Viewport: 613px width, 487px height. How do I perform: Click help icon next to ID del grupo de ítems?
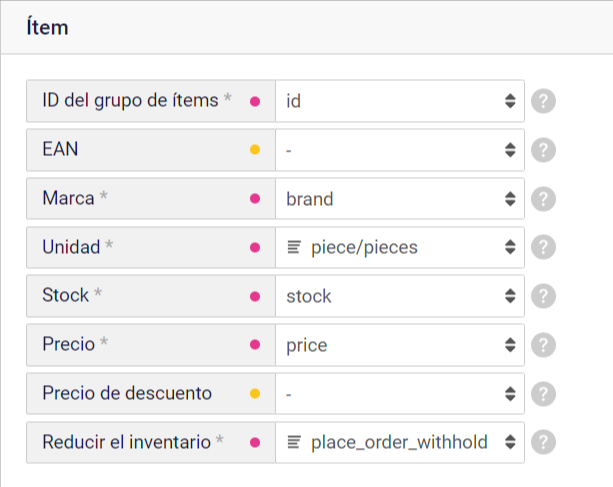[543, 101]
